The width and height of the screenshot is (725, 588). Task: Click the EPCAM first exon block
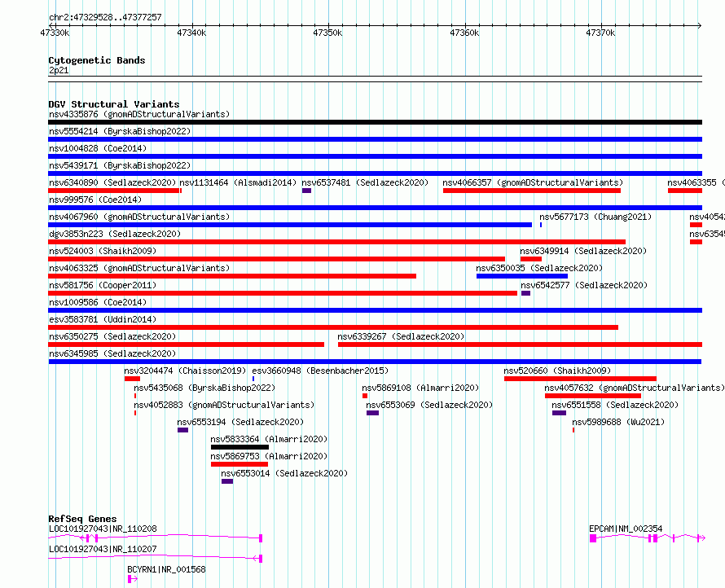(x=593, y=538)
